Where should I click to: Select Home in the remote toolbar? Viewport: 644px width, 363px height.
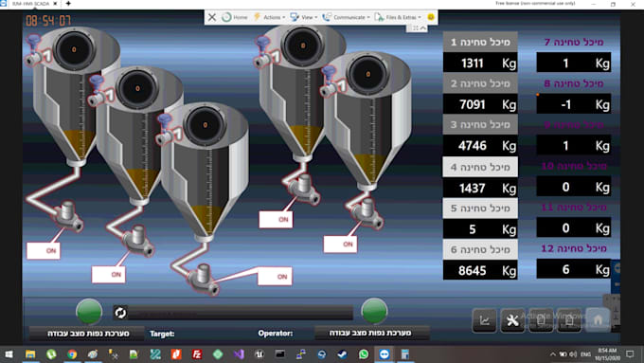(x=235, y=17)
